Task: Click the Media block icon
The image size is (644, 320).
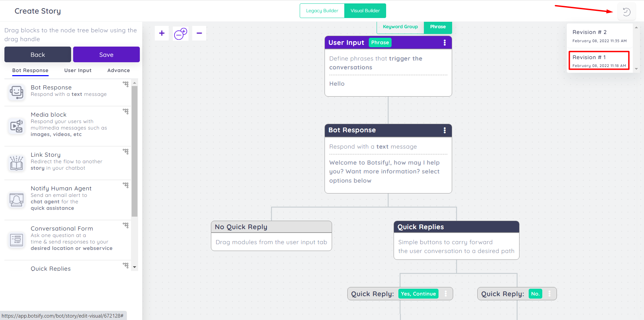Action: 16,126
